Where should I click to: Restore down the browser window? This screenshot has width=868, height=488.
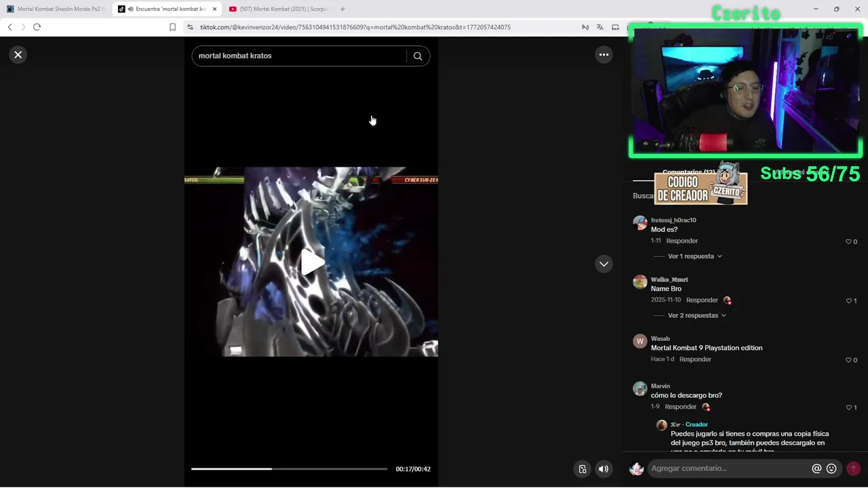pos(836,9)
